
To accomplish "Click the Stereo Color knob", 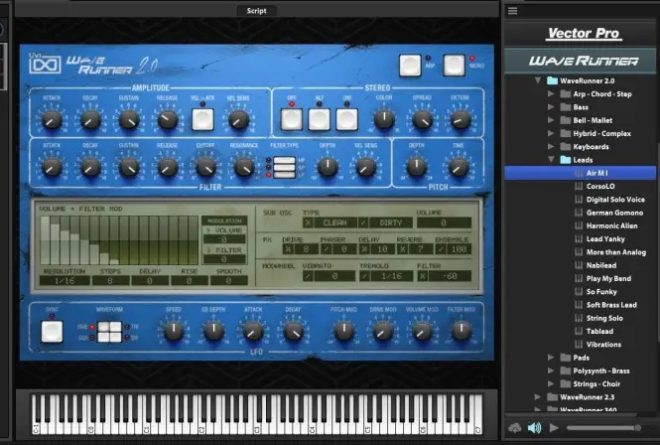I will (x=384, y=120).
